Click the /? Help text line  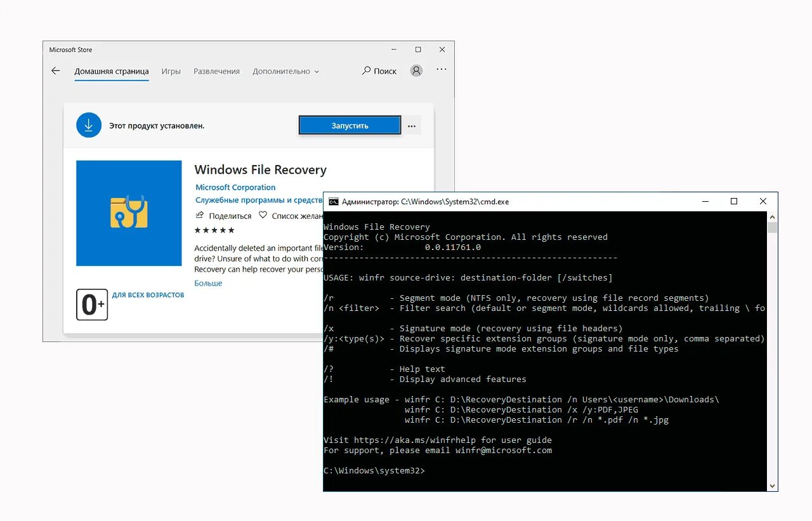(384, 369)
